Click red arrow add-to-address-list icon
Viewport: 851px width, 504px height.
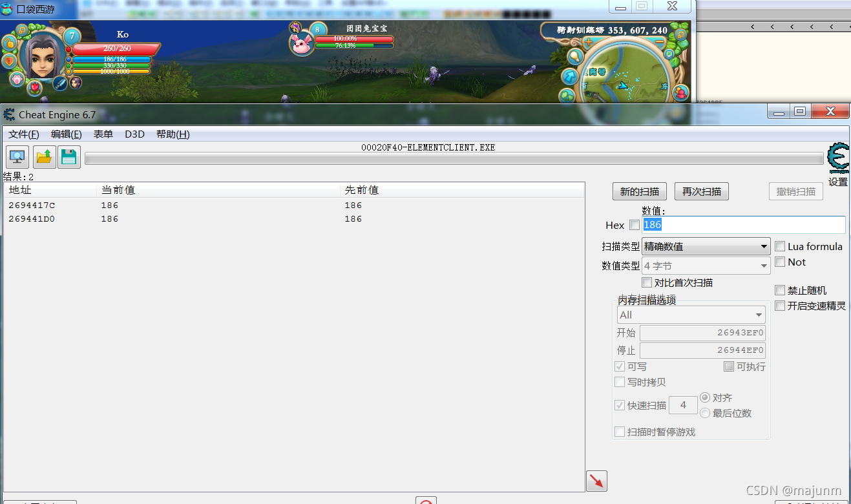coord(596,481)
